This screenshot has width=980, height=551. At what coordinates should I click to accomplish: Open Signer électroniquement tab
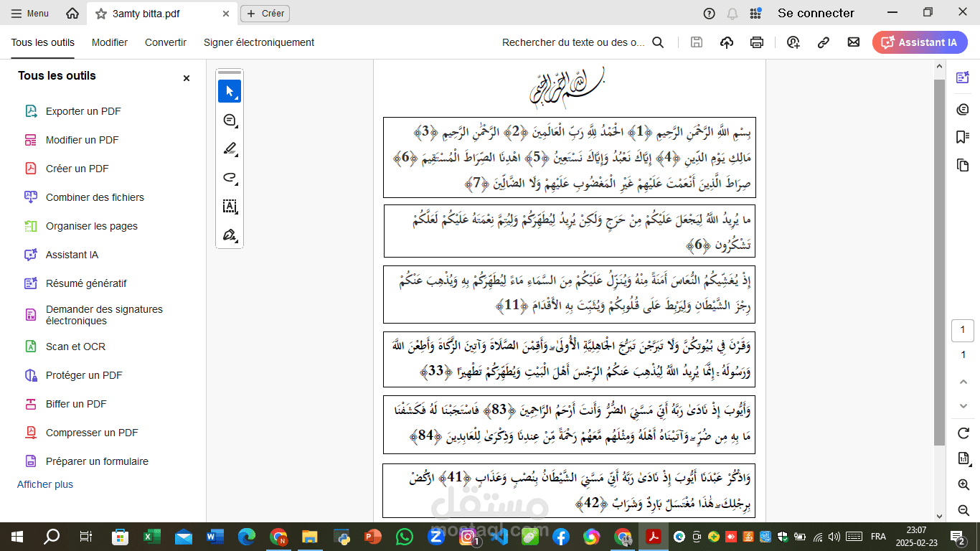(259, 42)
